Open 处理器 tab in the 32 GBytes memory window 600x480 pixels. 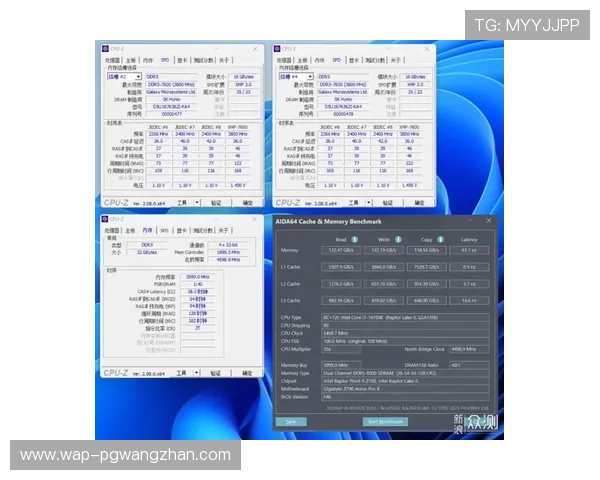coord(112,230)
